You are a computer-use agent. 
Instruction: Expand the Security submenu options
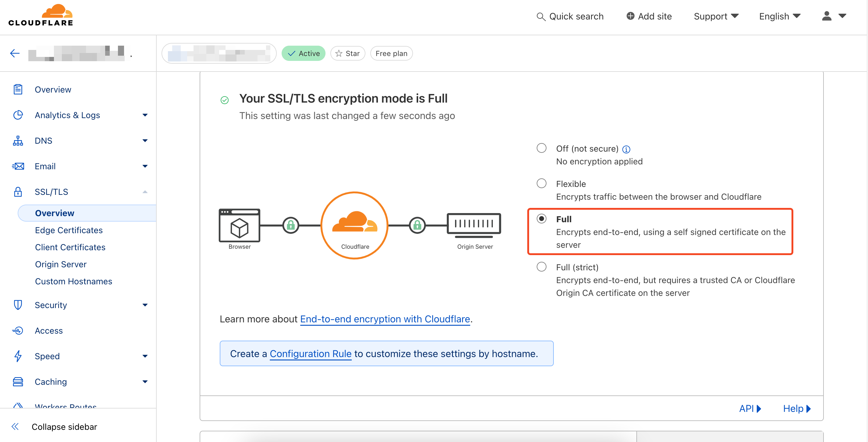pos(144,304)
